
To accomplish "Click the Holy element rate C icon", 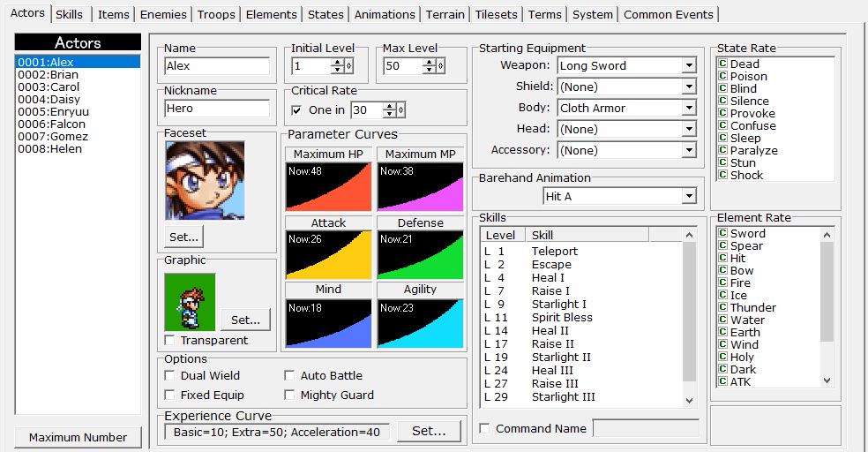I will 722,356.
